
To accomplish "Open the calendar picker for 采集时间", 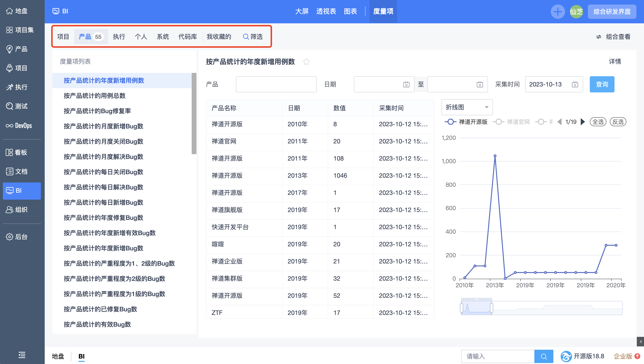I will [575, 84].
